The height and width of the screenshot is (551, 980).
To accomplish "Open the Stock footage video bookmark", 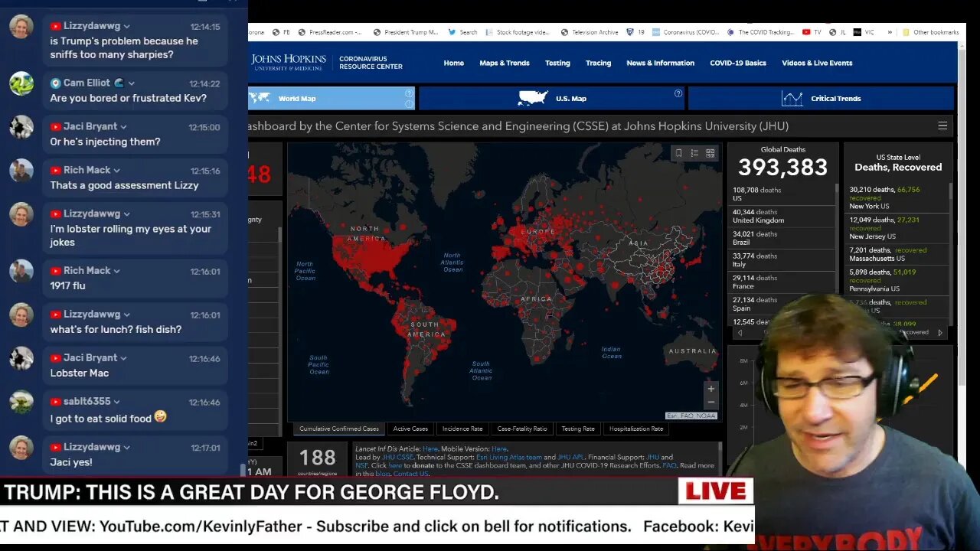I will pyautogui.click(x=518, y=32).
